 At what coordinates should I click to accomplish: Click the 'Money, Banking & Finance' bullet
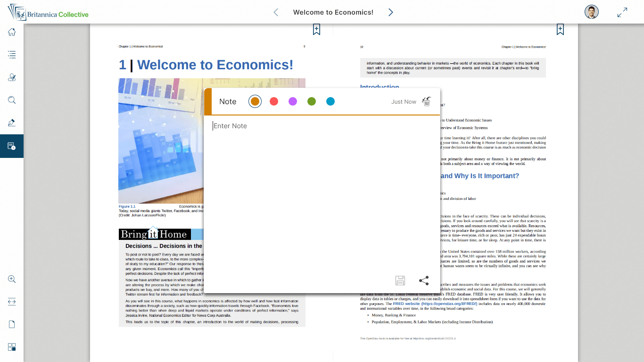pos(394,315)
